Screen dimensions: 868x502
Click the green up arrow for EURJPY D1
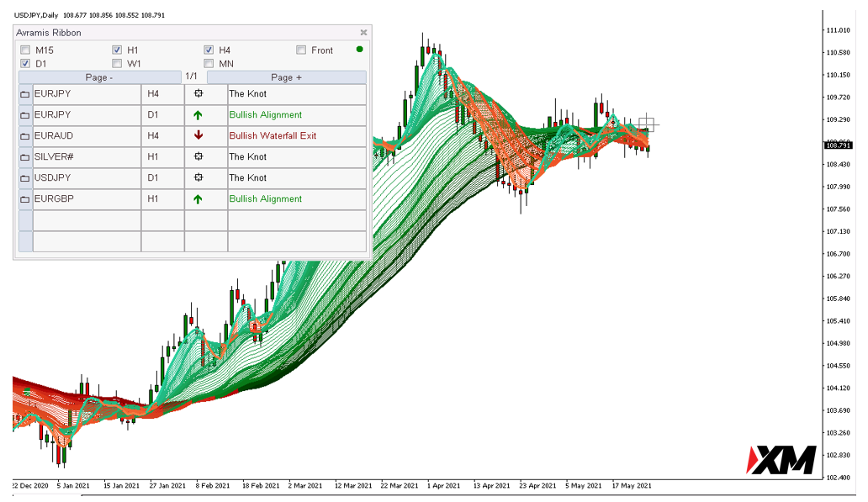198,115
